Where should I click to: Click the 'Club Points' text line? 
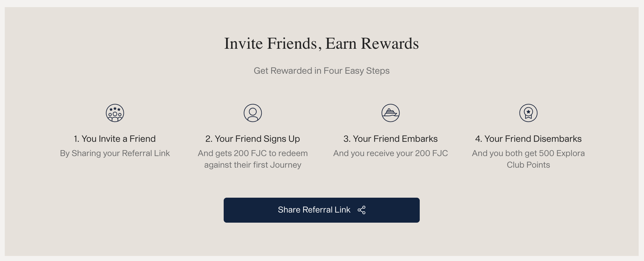(528, 165)
